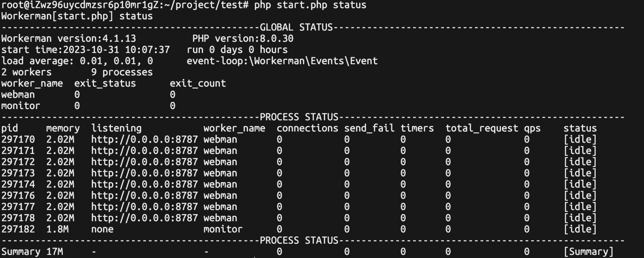Click the exit_count column header
The height and width of the screenshot is (258, 644).
click(x=198, y=84)
